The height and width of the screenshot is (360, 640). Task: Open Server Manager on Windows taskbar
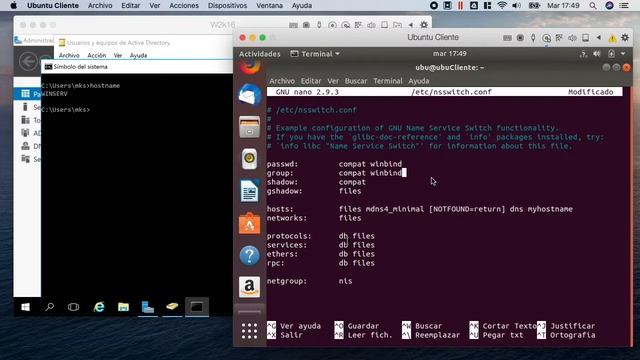pos(148,307)
